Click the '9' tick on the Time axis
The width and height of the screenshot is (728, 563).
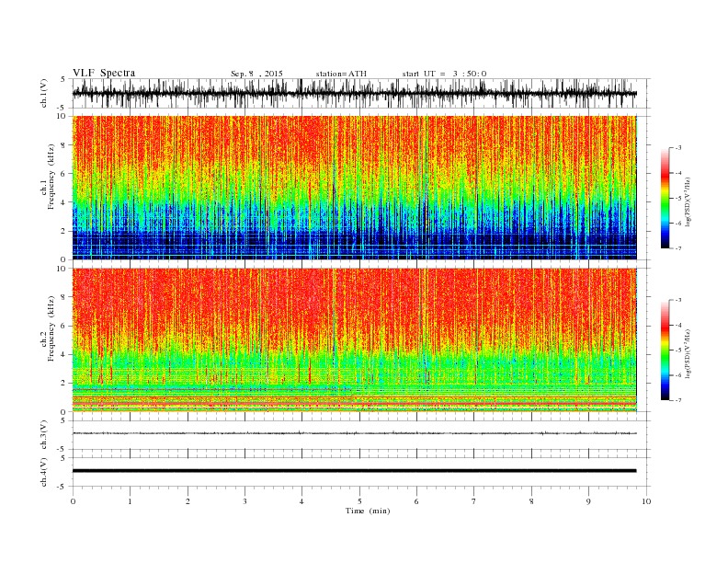[x=588, y=501]
